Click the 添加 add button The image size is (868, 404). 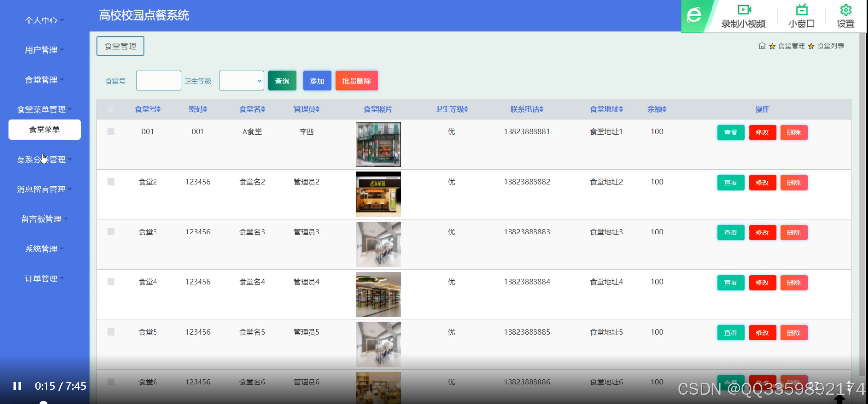(317, 81)
